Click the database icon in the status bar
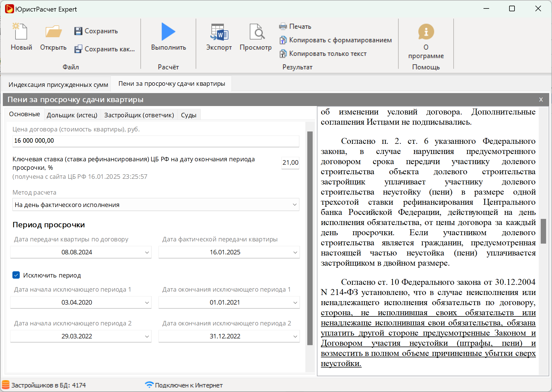The image size is (552, 392). [x=6, y=385]
